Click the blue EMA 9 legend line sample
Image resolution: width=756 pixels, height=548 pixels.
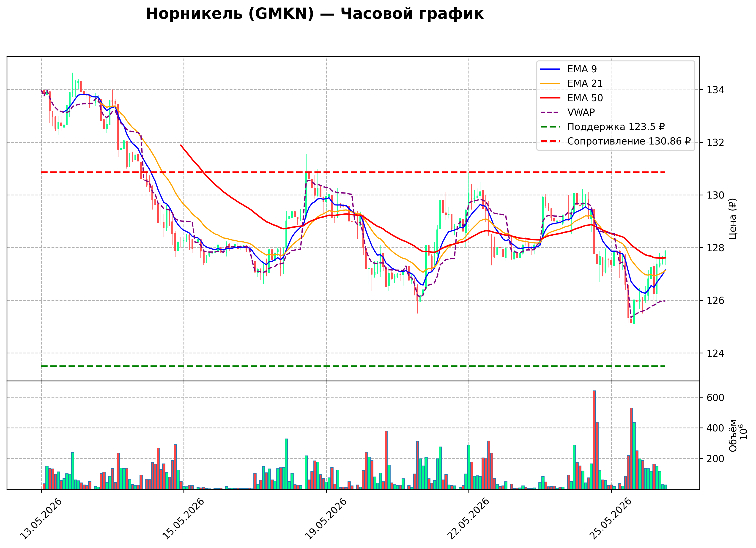pyautogui.click(x=550, y=69)
